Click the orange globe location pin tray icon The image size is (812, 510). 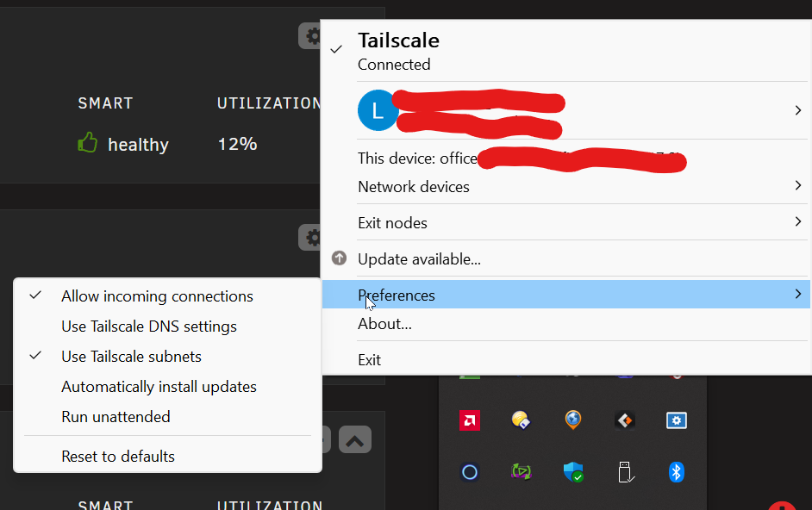click(x=572, y=420)
